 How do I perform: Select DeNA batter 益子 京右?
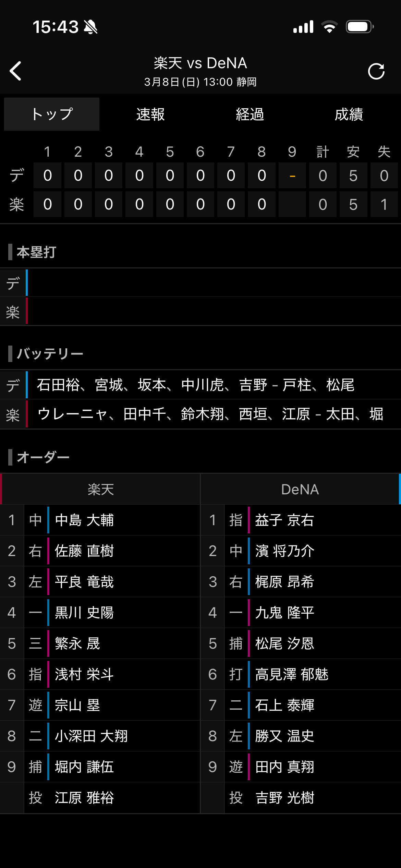click(284, 520)
